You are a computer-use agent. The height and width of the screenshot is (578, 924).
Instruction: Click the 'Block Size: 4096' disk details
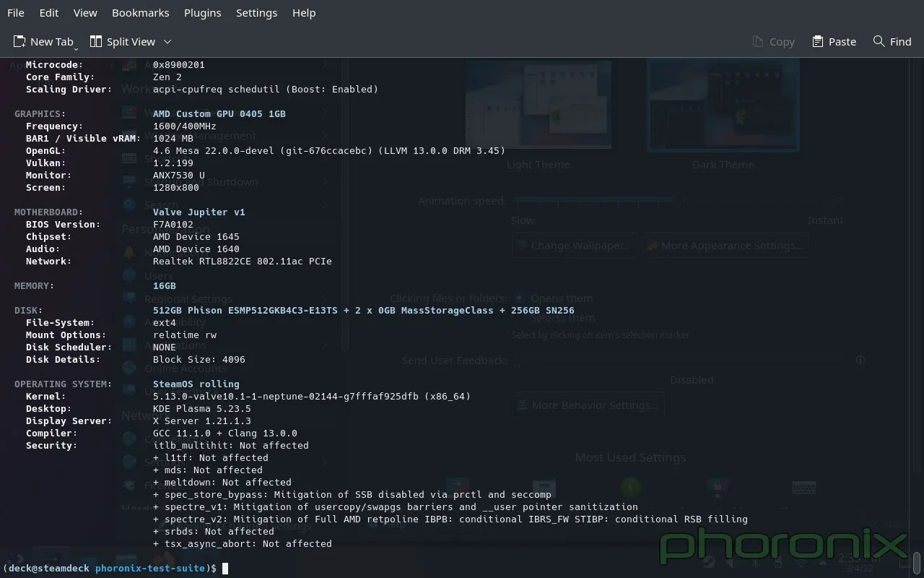click(x=199, y=360)
